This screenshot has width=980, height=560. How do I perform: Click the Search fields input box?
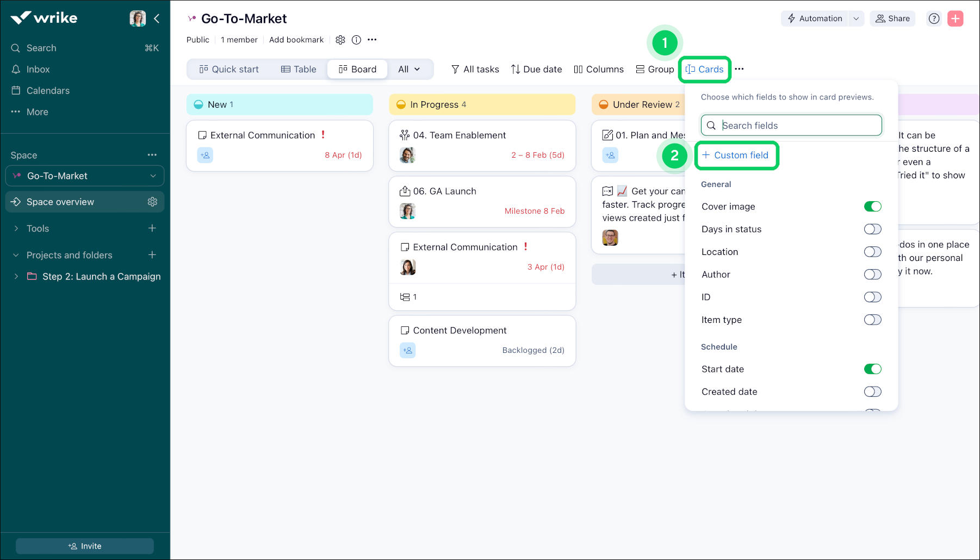coord(791,125)
